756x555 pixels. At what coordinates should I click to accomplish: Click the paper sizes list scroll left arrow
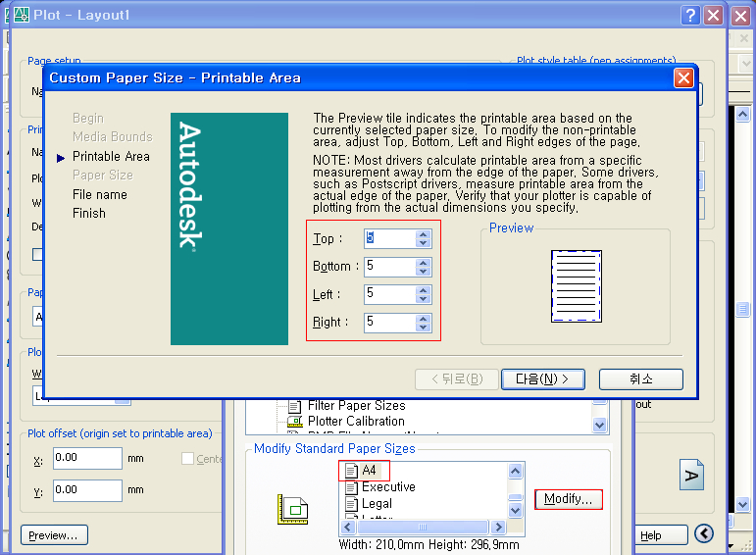click(348, 527)
